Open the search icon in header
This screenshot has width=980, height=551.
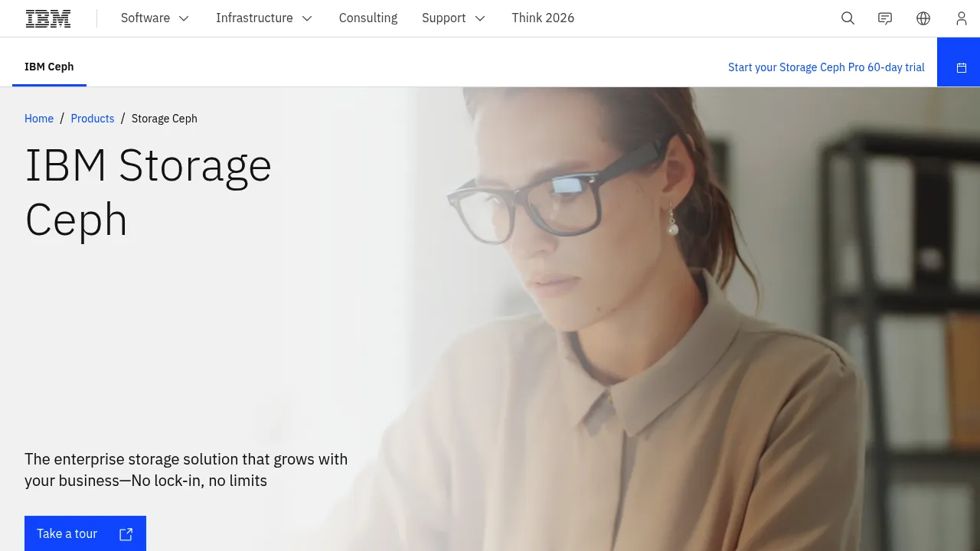point(848,18)
